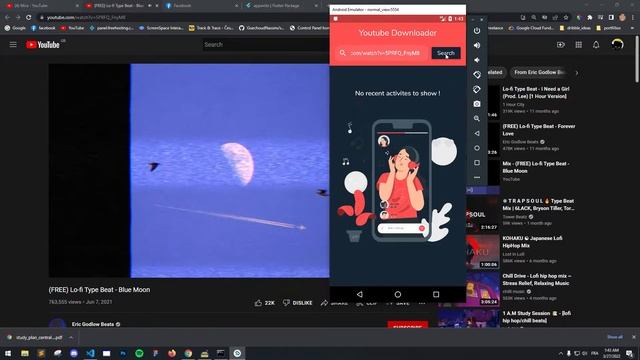This screenshot has width=640, height=360.
Task: Open Chrome three-dot menu
Action: click(633, 18)
